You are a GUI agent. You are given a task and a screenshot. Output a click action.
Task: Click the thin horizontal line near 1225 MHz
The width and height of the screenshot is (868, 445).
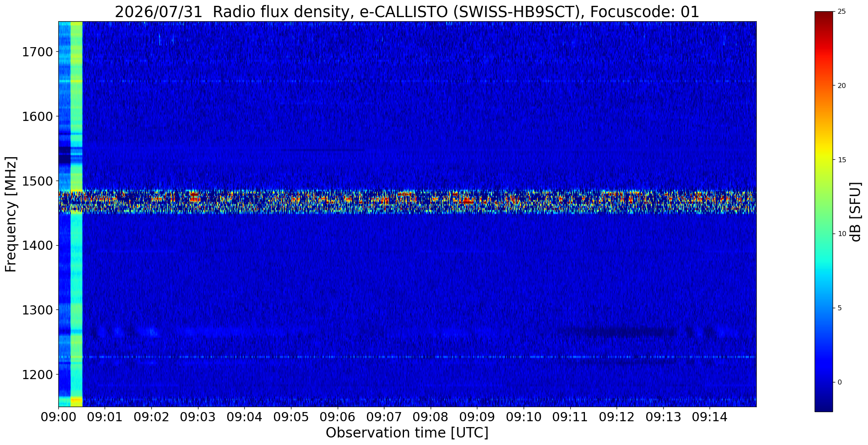(407, 357)
